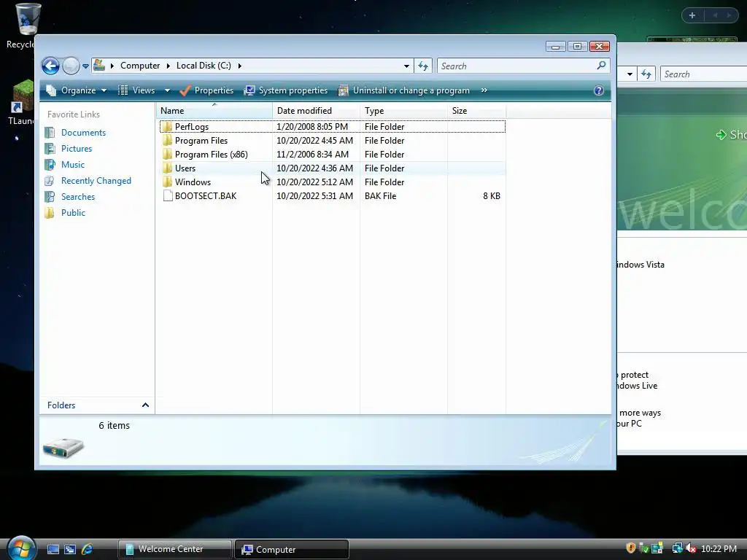Open the Help question mark icon
This screenshot has width=747, height=560.
click(x=599, y=90)
